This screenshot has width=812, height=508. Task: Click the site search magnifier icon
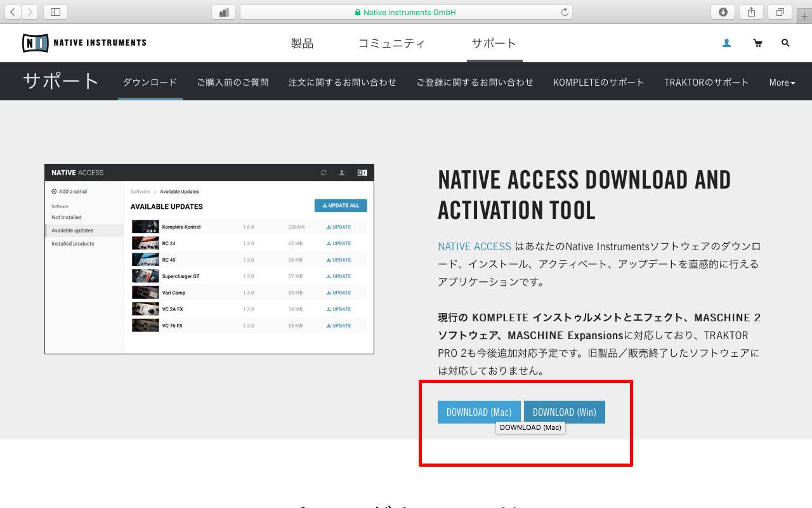(785, 43)
